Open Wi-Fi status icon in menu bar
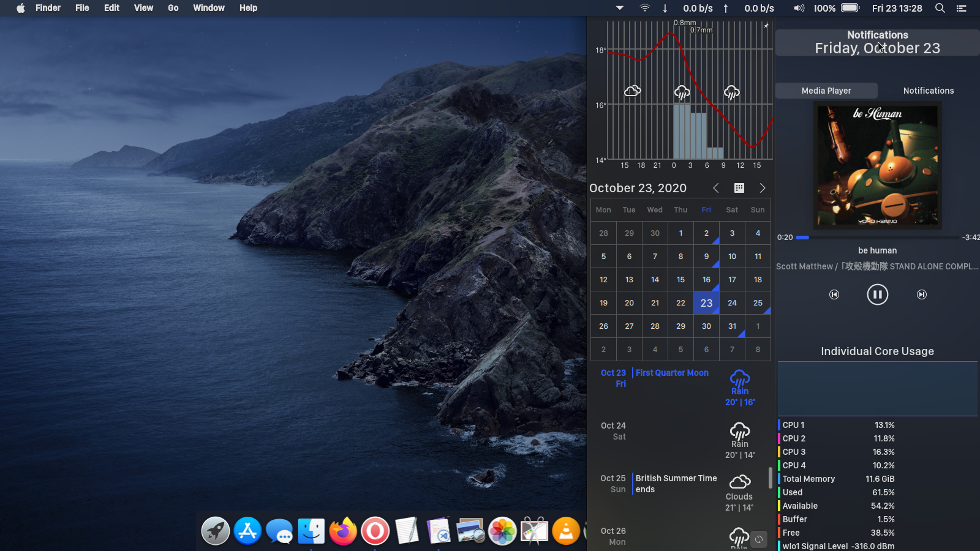The image size is (980, 551). [x=644, y=8]
